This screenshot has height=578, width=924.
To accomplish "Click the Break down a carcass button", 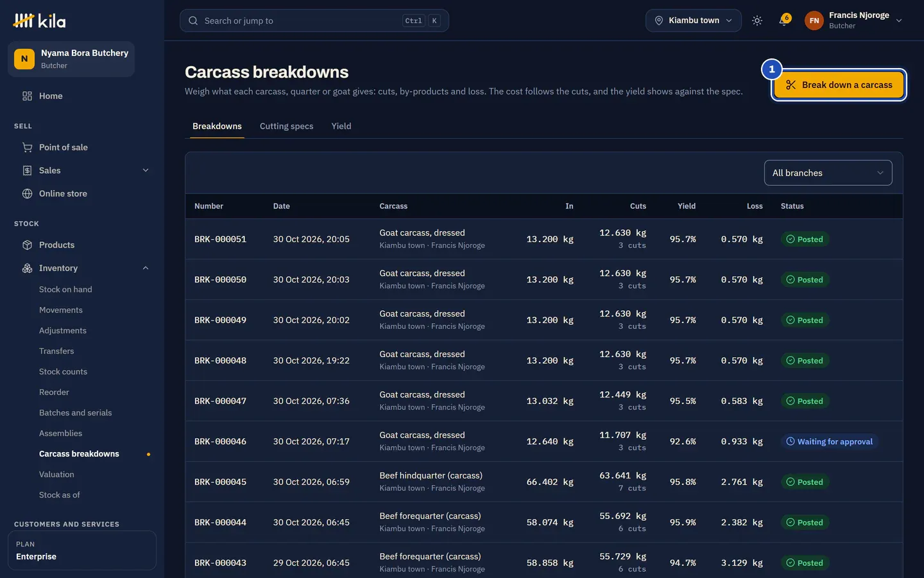I will click(839, 85).
